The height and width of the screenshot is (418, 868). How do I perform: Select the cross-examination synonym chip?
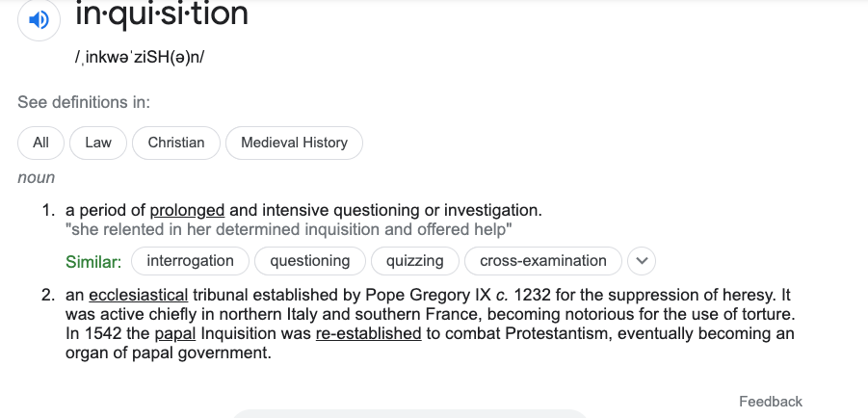(543, 261)
